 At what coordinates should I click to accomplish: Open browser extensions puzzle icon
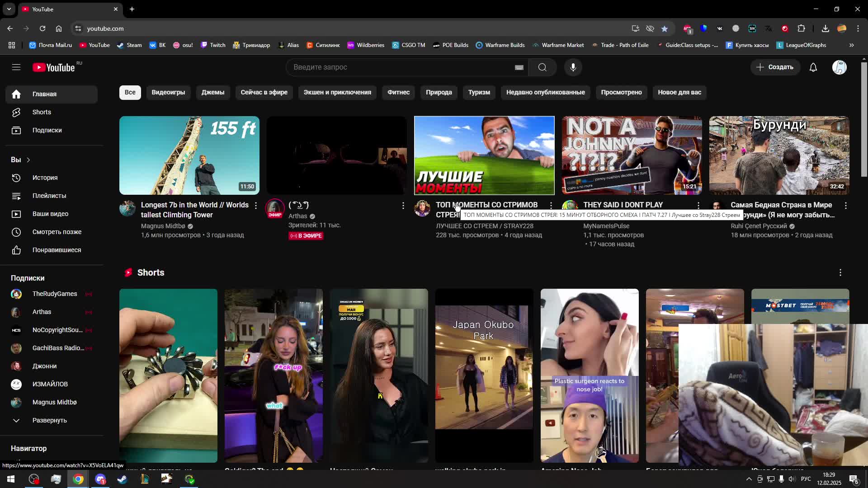pyautogui.click(x=802, y=28)
